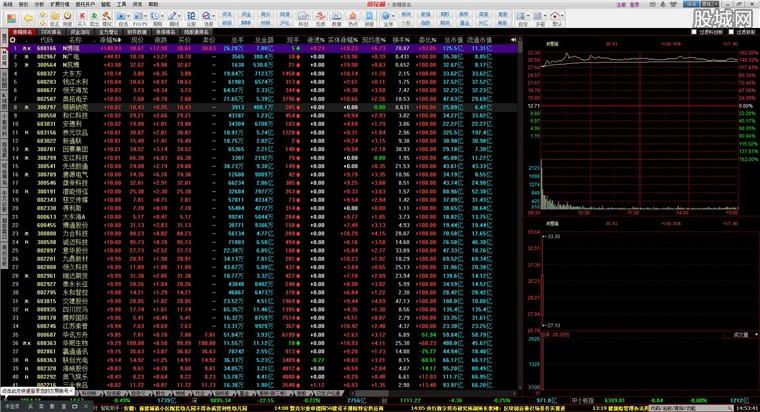Click the red 买入 buy icon
Viewport: 760px width, 412px height.
[x=82, y=18]
